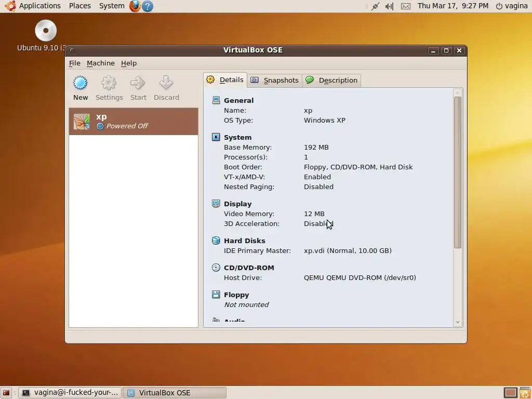Launch Firefox from the top panel

point(135,6)
